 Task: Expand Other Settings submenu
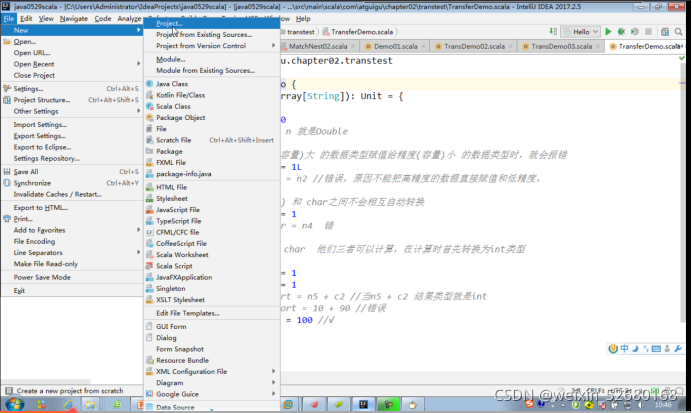pos(72,111)
